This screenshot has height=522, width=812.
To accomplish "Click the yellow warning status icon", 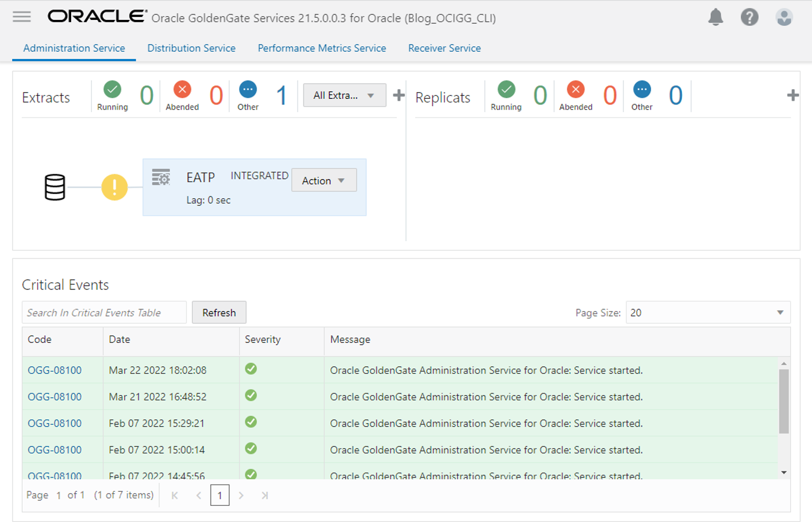I will pos(114,187).
